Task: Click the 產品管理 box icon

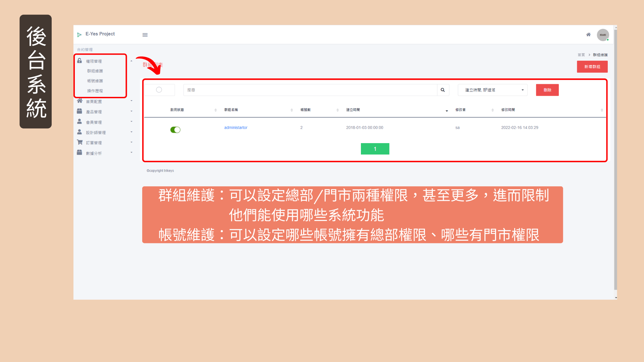Action: click(79, 111)
